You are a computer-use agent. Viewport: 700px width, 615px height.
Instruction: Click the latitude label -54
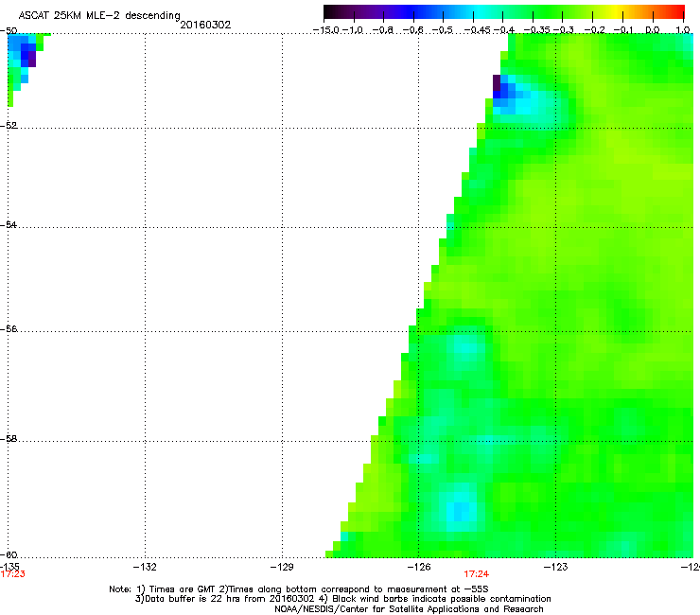pyautogui.click(x=9, y=225)
